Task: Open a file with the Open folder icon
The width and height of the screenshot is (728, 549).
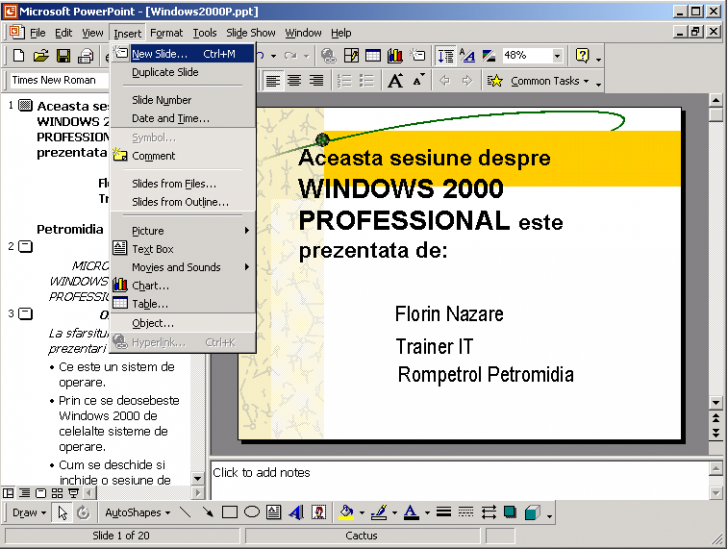Action: pyautogui.click(x=41, y=56)
